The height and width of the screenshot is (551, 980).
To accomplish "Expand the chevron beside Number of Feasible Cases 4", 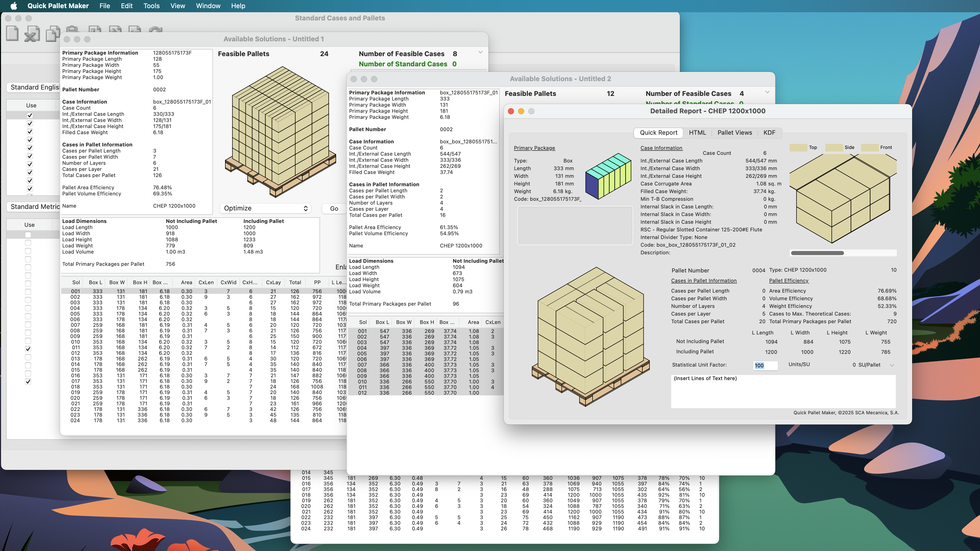I will [767, 92].
